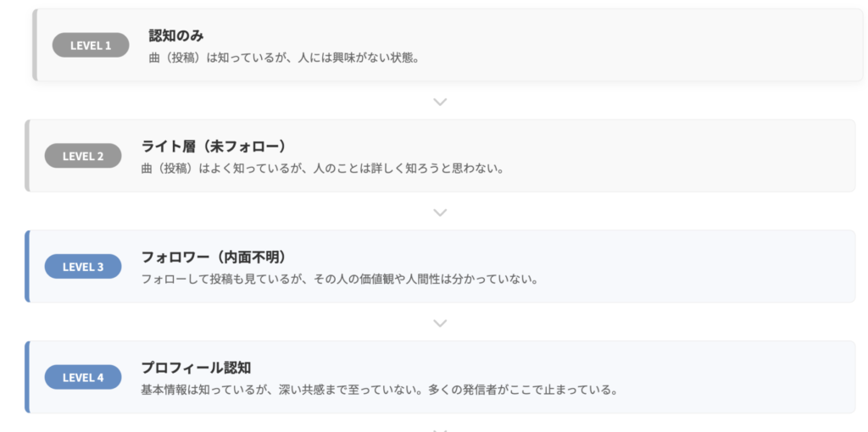The image size is (868, 432).
Task: Click blue left accent bar of LEVEL 4 card
Action: pos(27,378)
